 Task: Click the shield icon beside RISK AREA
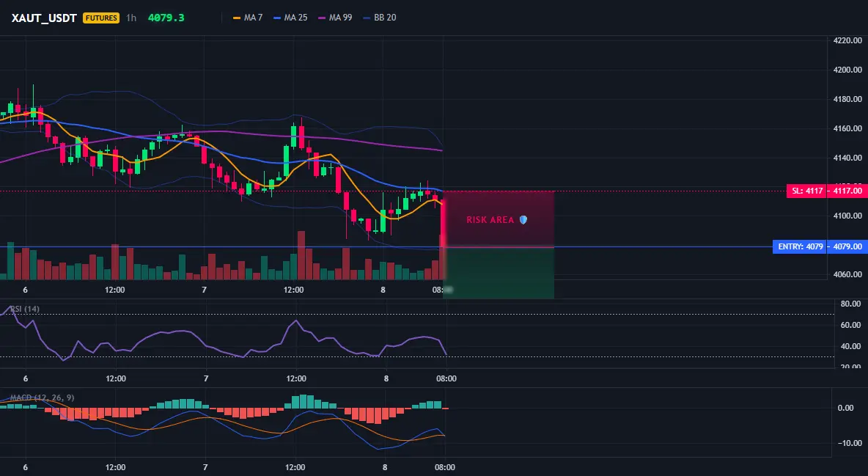(523, 220)
